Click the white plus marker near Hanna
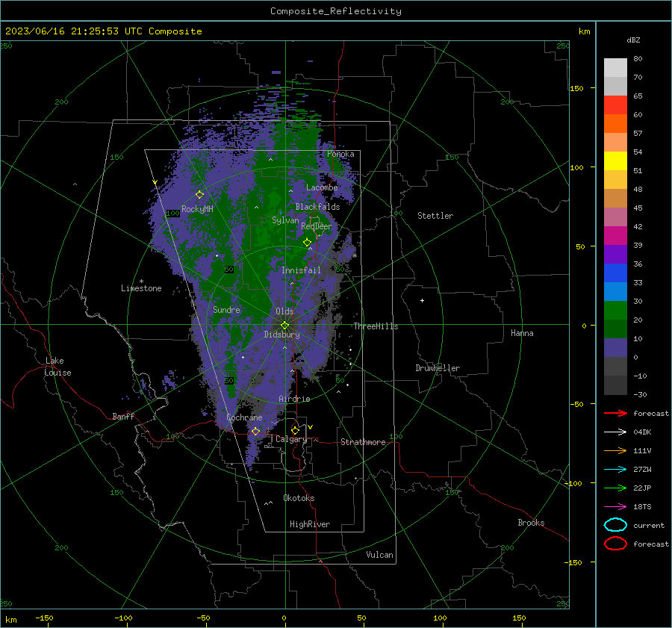Viewport: 672px width, 628px height. [x=422, y=300]
